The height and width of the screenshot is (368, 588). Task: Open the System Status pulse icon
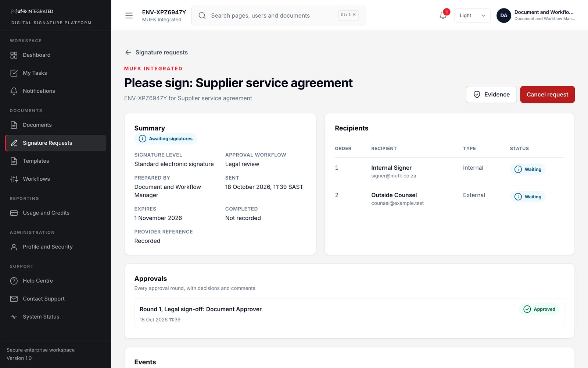[x=14, y=317]
